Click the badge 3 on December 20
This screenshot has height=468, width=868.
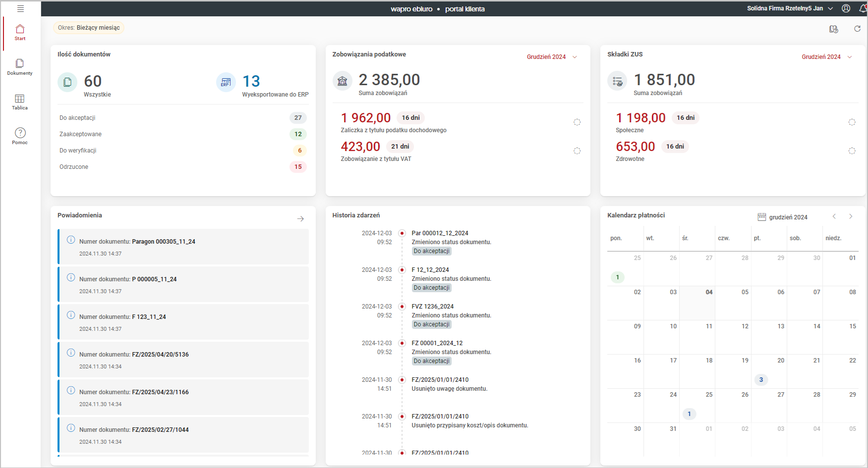[x=761, y=380]
